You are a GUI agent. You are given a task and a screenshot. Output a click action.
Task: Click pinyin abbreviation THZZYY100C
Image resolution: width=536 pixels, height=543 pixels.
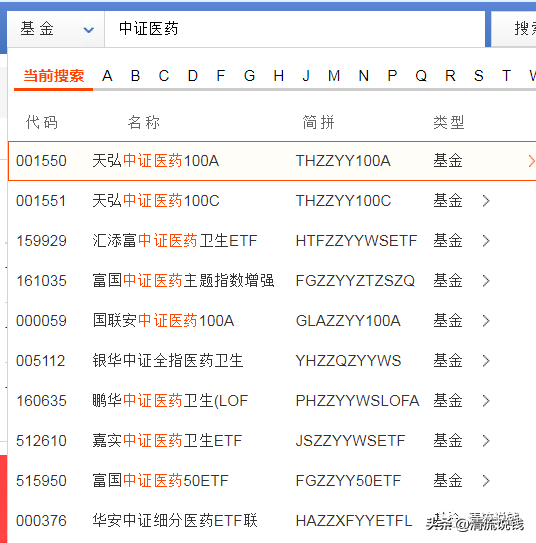point(343,201)
